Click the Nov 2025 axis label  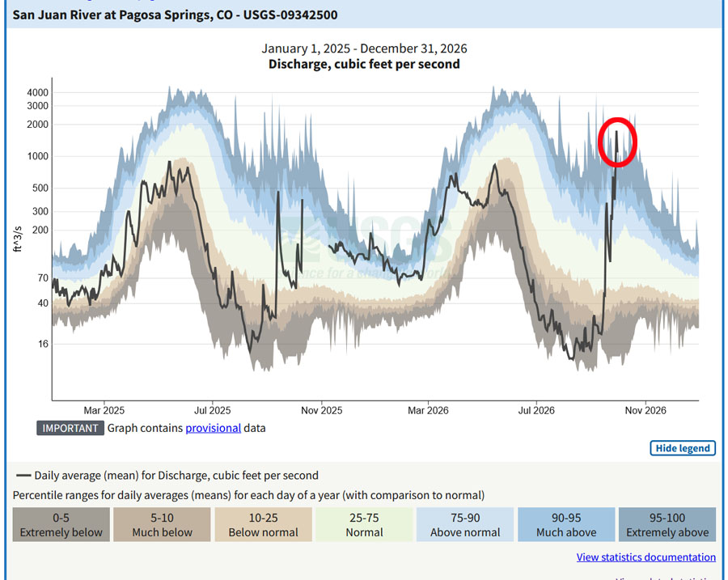tap(321, 410)
